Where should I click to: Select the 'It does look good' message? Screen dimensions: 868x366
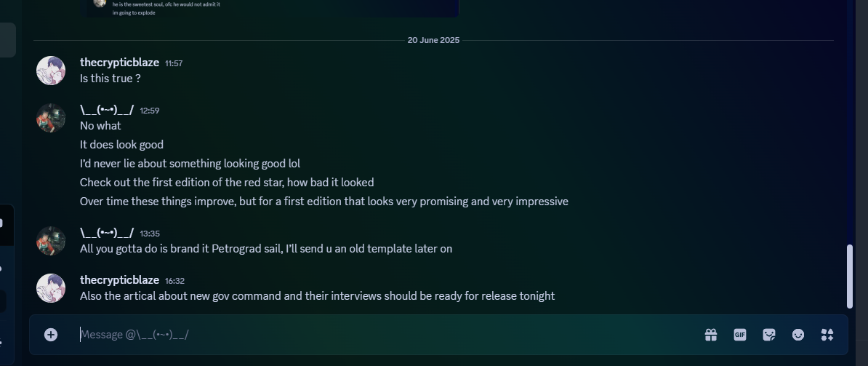pyautogui.click(x=122, y=145)
